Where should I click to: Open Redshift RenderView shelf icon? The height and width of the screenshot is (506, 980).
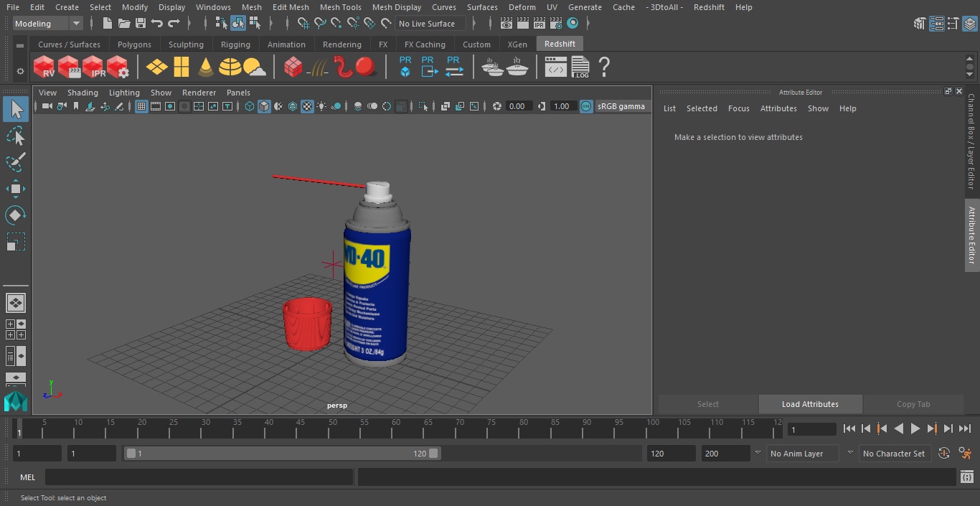coord(44,67)
